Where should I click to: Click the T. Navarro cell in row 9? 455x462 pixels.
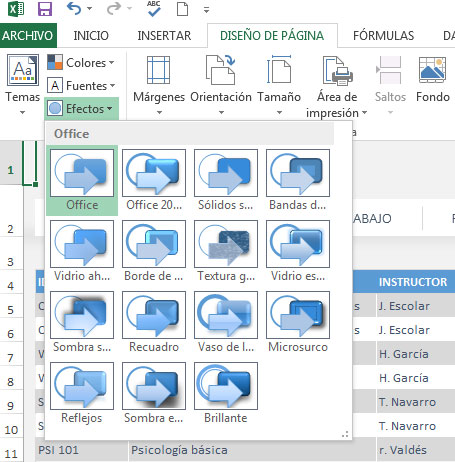(x=415, y=402)
